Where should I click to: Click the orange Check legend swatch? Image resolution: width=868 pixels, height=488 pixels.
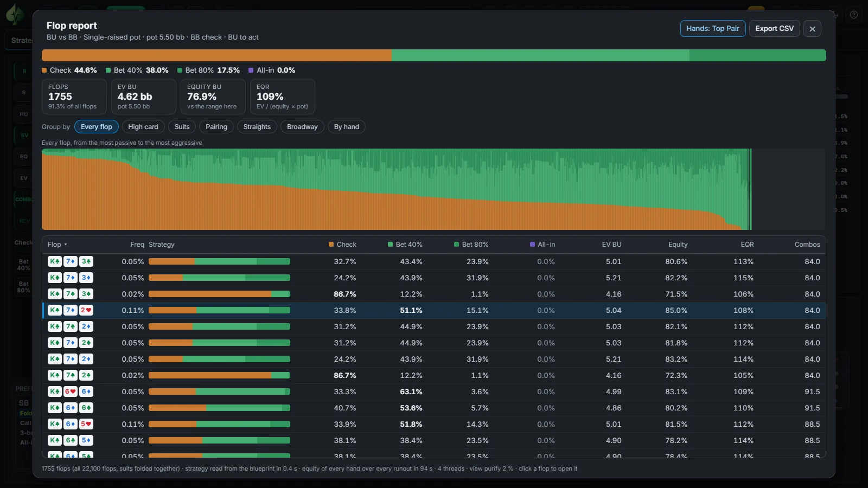(44, 70)
